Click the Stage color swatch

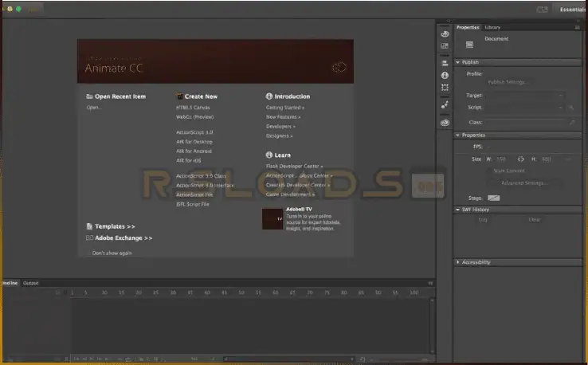click(494, 198)
